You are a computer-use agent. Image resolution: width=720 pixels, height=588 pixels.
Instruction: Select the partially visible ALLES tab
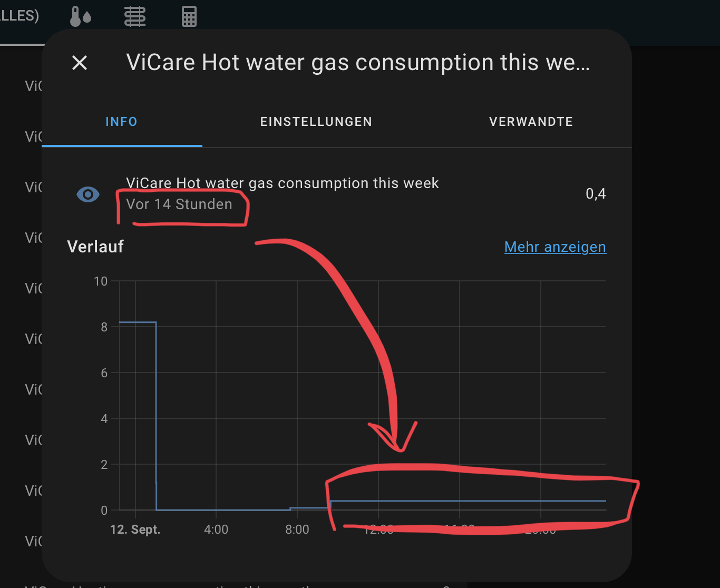[20, 15]
